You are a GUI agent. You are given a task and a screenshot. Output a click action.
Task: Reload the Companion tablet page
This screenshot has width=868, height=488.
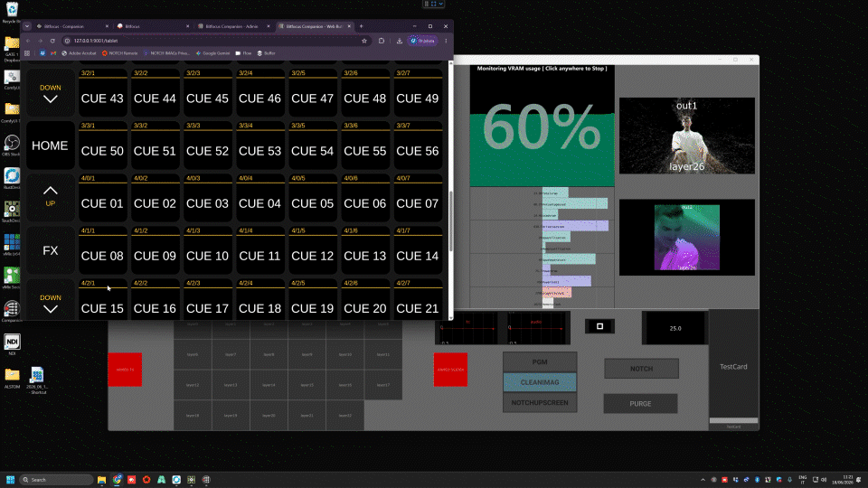point(52,41)
